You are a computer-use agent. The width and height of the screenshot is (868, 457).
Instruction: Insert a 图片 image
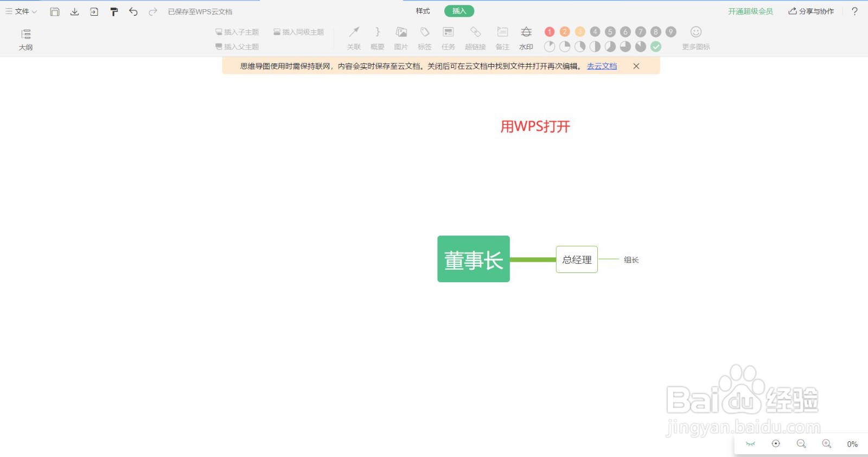(401, 39)
